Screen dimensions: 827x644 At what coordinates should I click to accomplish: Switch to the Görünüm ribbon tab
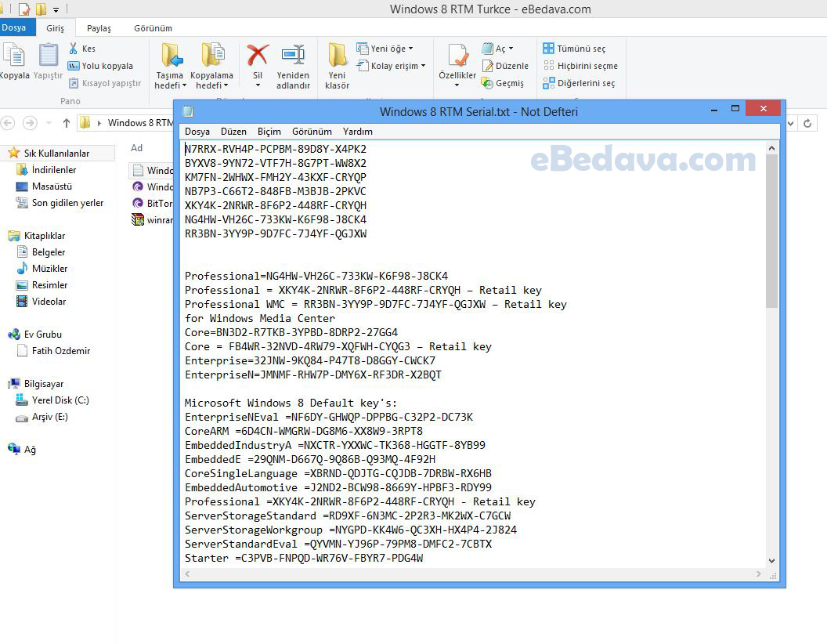click(x=153, y=27)
